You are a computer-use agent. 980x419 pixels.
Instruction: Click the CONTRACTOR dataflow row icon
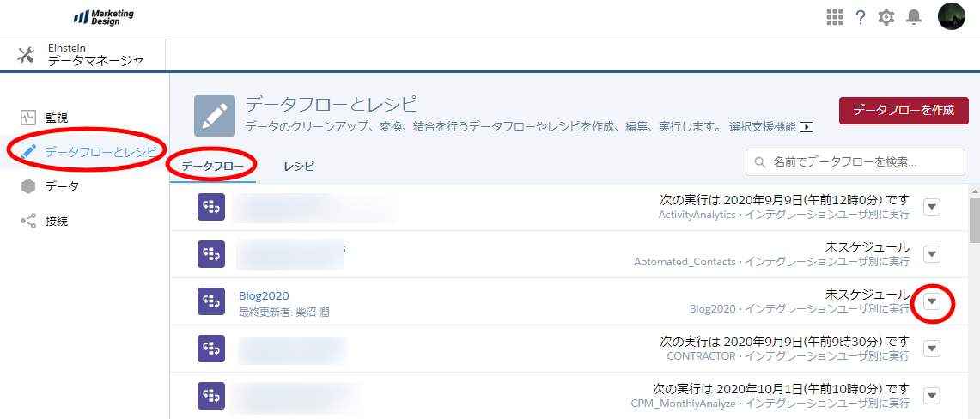(x=211, y=349)
